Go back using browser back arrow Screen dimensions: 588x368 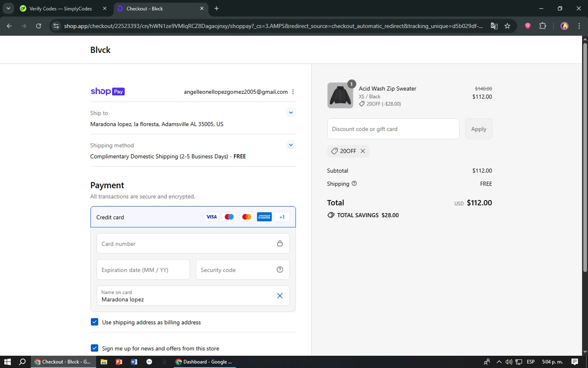tap(9, 26)
